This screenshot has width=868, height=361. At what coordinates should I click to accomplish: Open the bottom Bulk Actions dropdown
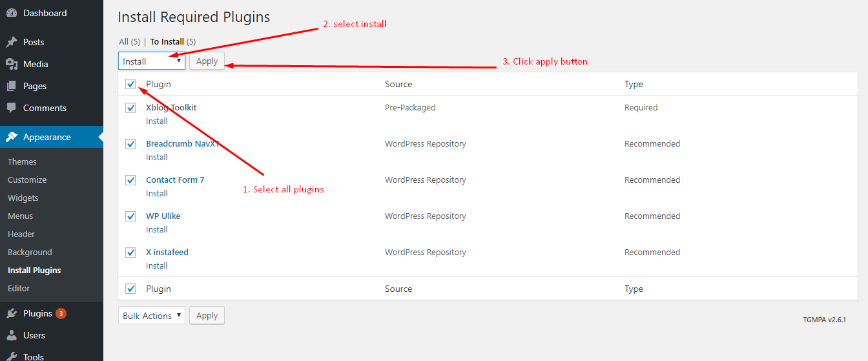tap(152, 316)
